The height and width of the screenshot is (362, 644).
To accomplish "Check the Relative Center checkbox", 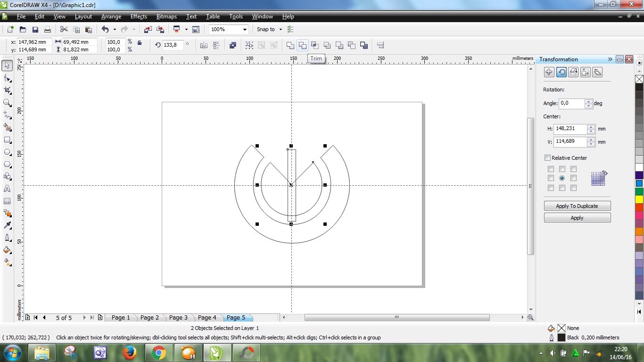I will [x=547, y=158].
